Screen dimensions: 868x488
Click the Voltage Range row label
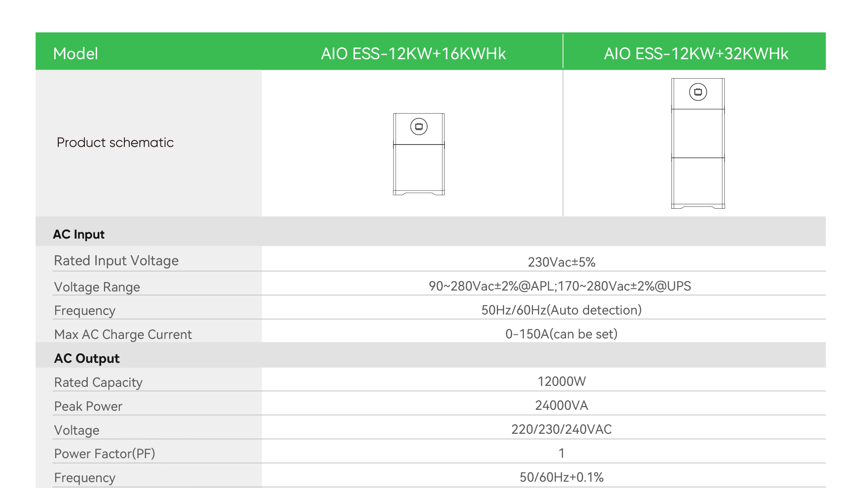(x=97, y=287)
